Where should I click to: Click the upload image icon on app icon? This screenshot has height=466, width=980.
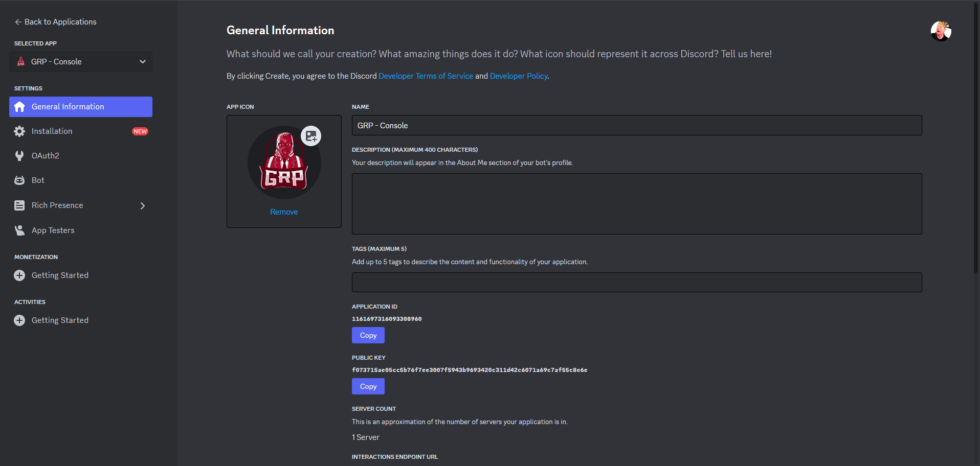(x=311, y=136)
